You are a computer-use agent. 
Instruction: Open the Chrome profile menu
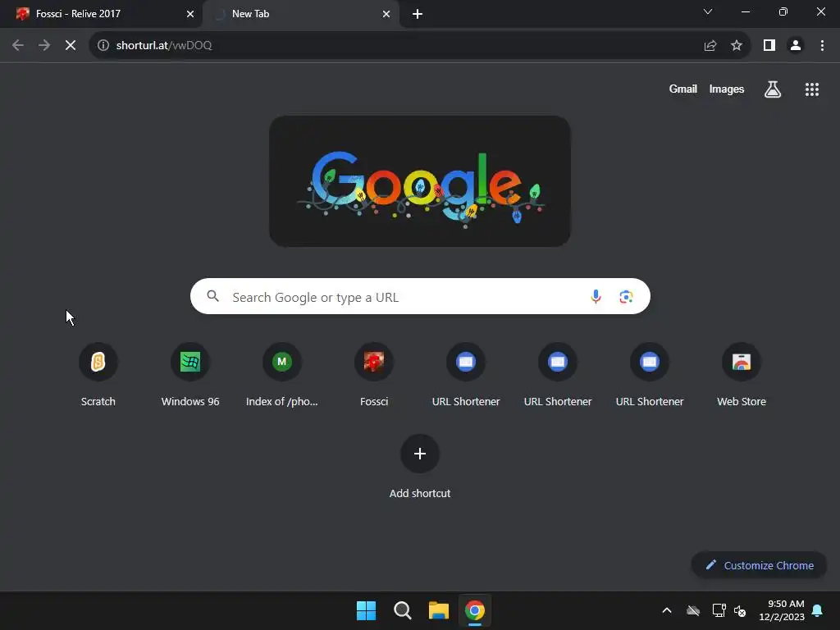point(796,46)
